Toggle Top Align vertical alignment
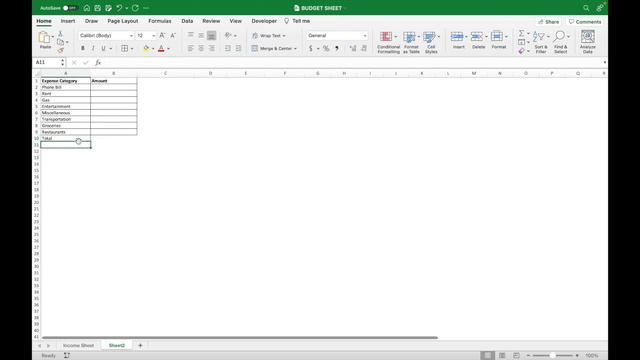The image size is (640, 360). 191,36
